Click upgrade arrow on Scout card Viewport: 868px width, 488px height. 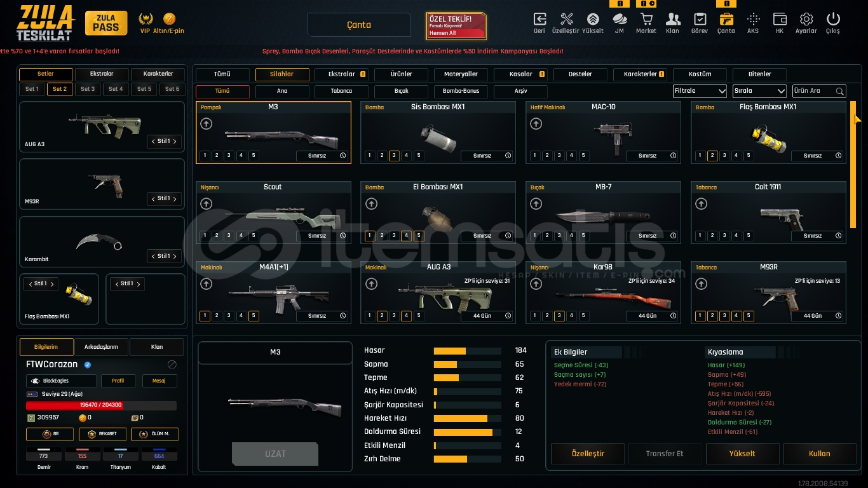point(206,204)
